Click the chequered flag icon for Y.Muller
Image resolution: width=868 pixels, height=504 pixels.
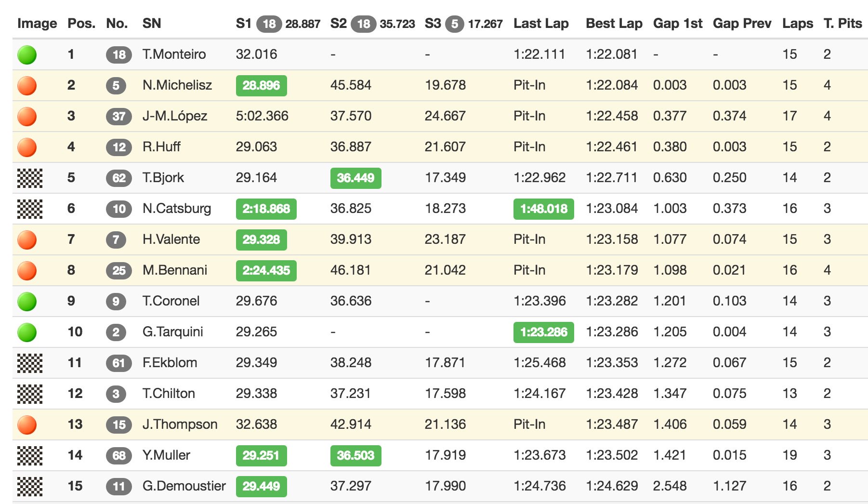point(30,455)
